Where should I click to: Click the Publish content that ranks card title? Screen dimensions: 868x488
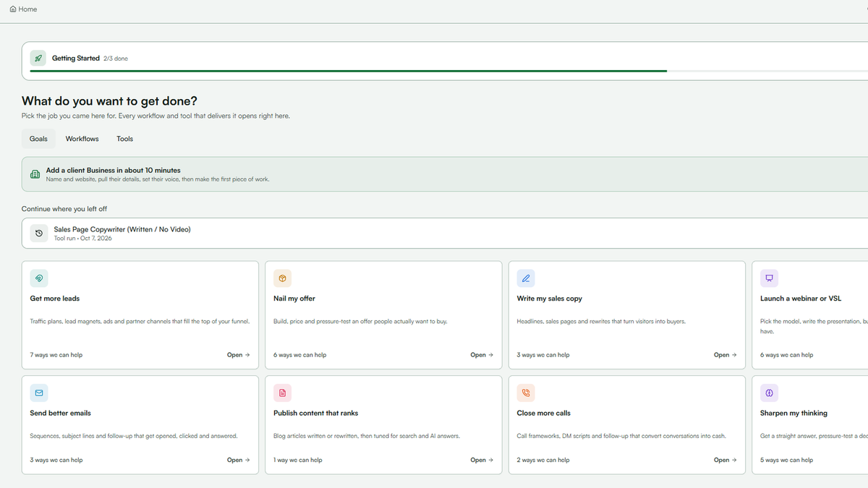coord(316,414)
